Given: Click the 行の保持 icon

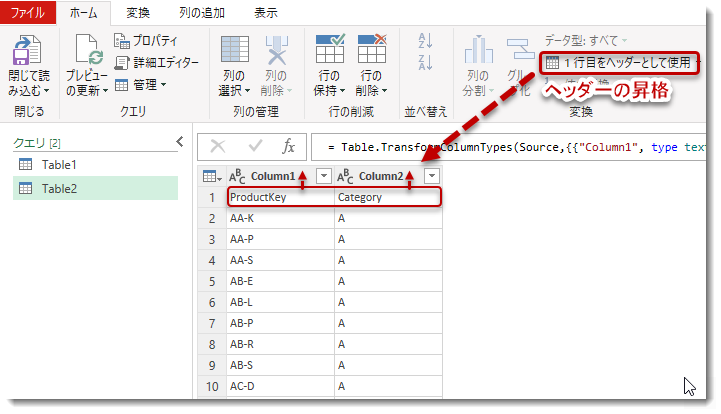Looking at the screenshot, I should [x=330, y=48].
